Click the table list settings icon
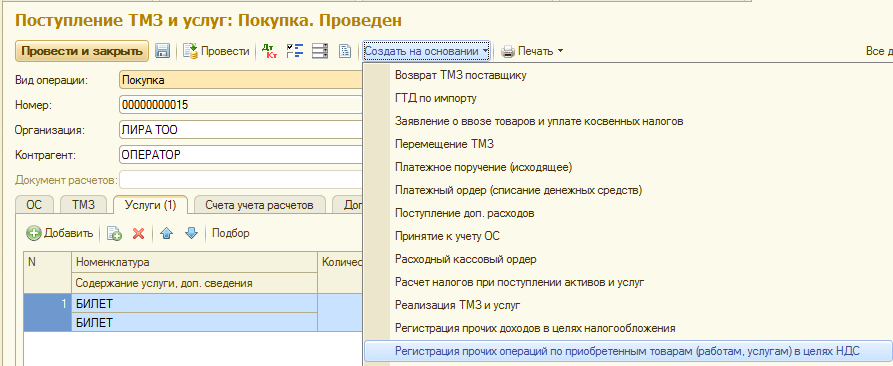This screenshot has height=366, width=893. [x=320, y=51]
